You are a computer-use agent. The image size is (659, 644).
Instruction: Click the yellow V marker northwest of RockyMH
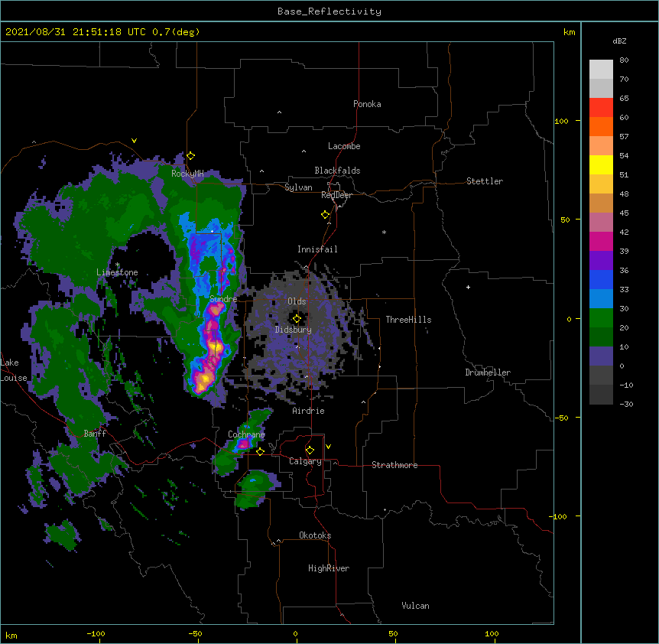(x=134, y=141)
